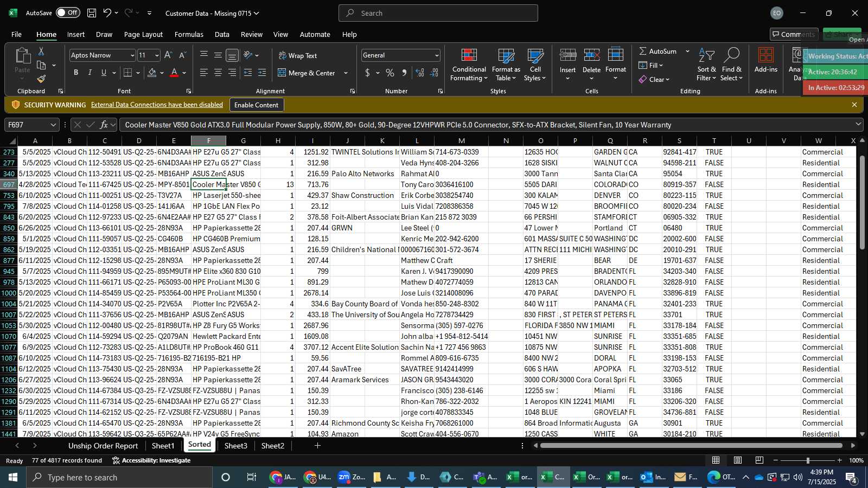Open Windows Start menu
Screen dimensions: 868x488
tap(13, 477)
